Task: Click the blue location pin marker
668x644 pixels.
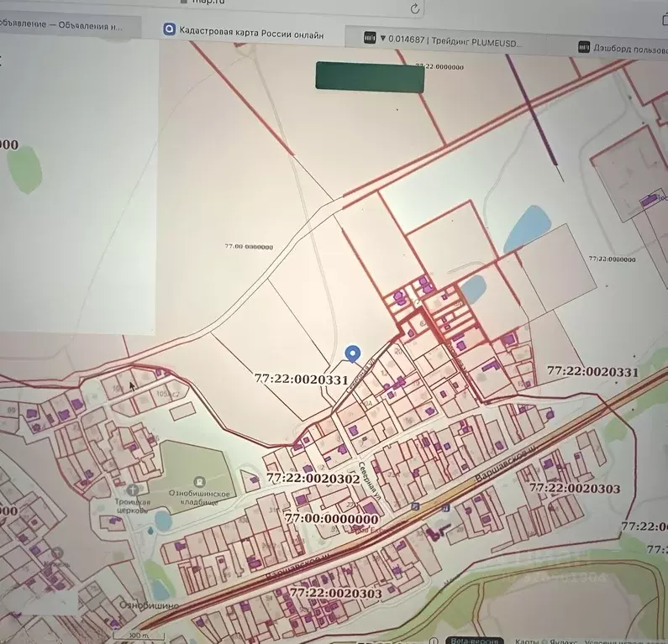Action: [x=353, y=354]
